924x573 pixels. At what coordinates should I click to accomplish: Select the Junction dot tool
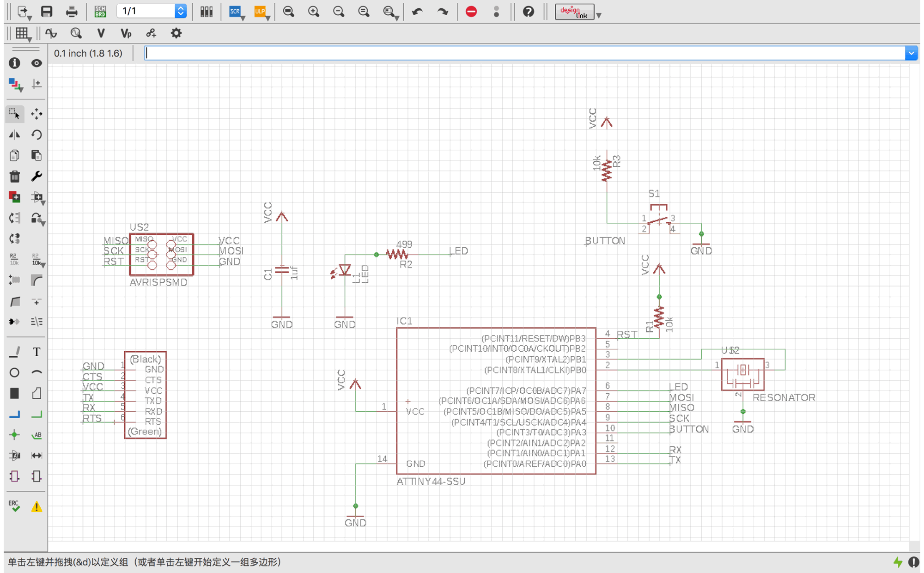(14, 435)
